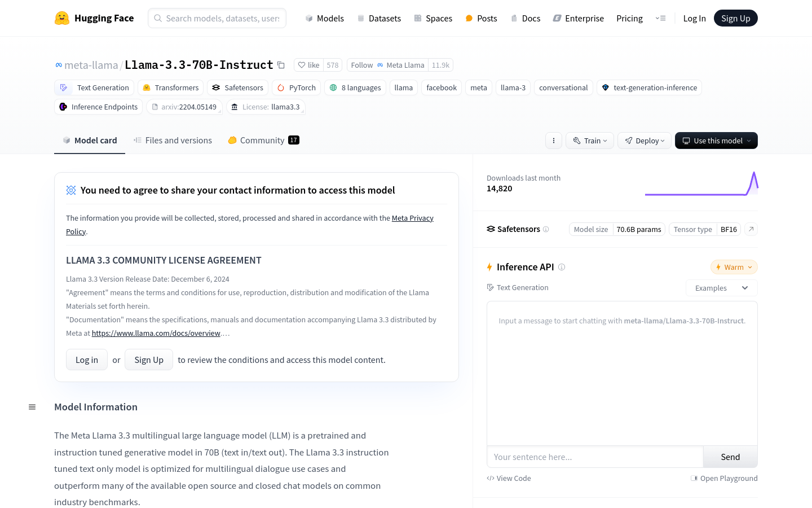Follow Meta Llama button

pos(387,65)
